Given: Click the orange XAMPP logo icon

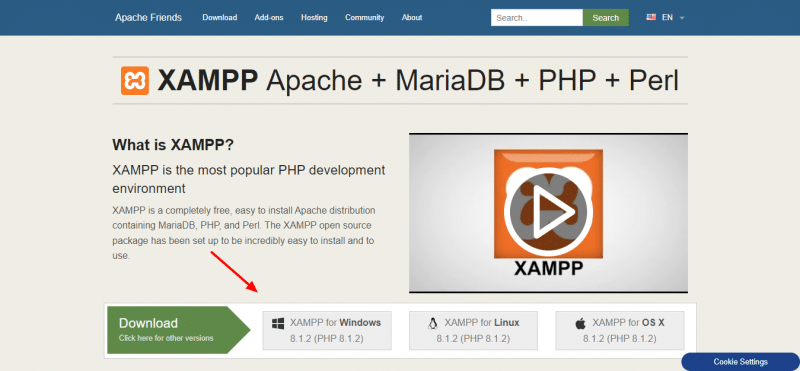Looking at the screenshot, I should [x=135, y=81].
